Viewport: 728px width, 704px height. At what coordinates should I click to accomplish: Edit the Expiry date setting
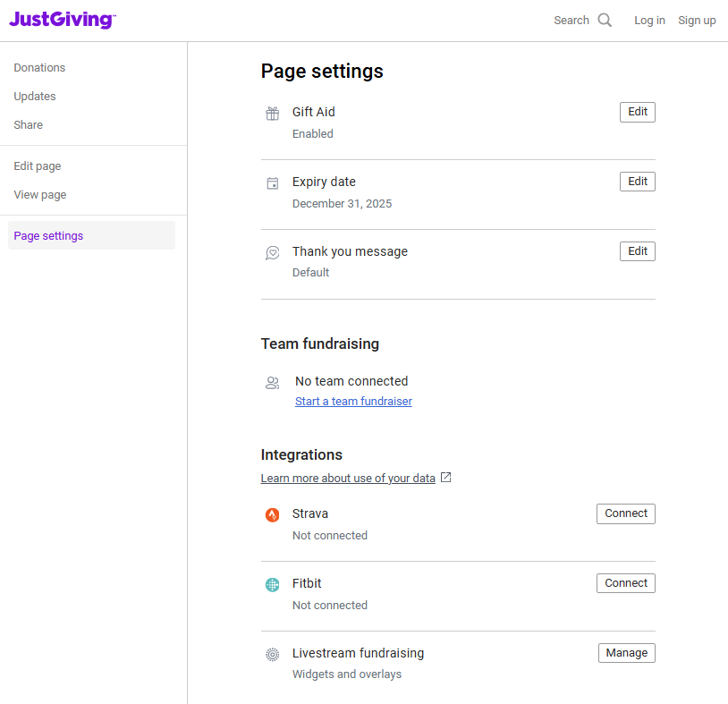[x=637, y=182]
